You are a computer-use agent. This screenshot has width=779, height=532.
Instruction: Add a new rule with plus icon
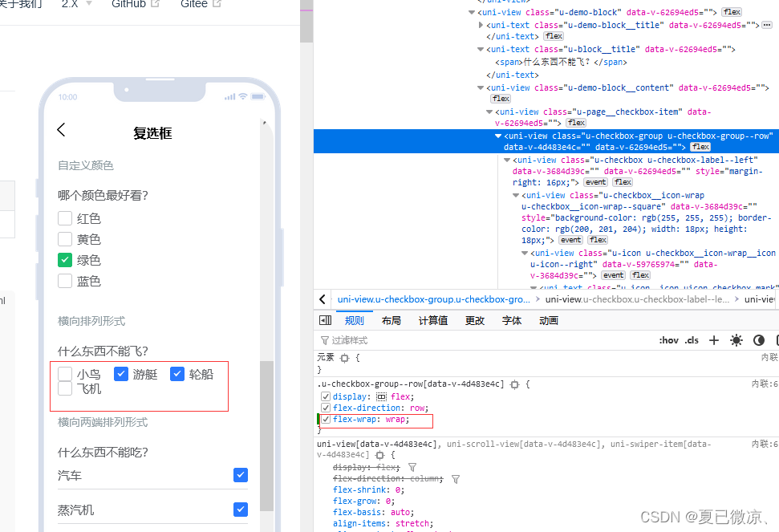(714, 340)
